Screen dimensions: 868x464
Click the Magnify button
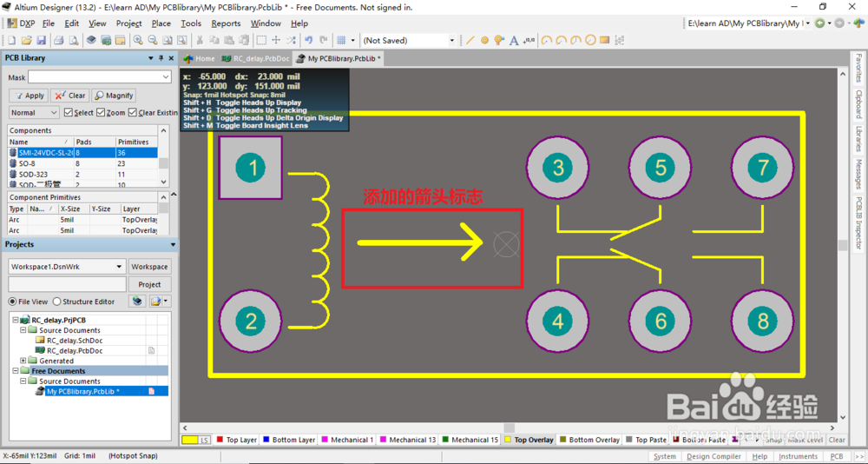[114, 96]
